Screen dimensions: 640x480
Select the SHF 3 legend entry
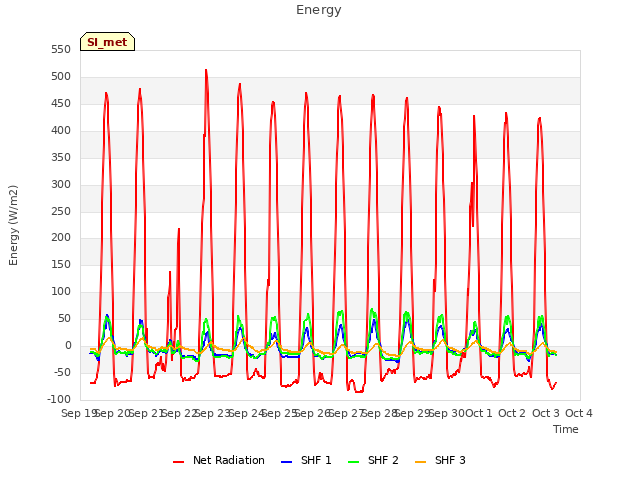click(440, 460)
